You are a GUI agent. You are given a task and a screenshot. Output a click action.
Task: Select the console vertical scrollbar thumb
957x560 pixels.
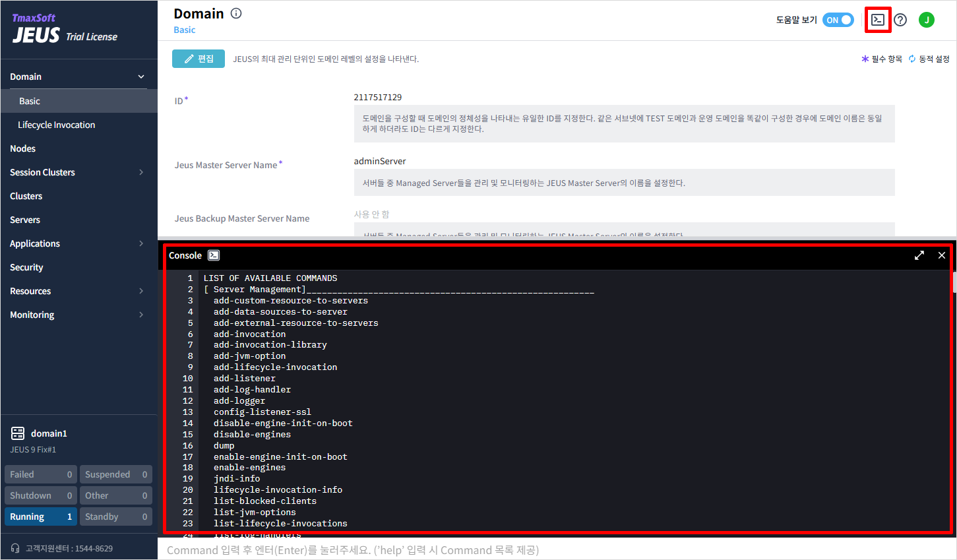[x=954, y=282]
